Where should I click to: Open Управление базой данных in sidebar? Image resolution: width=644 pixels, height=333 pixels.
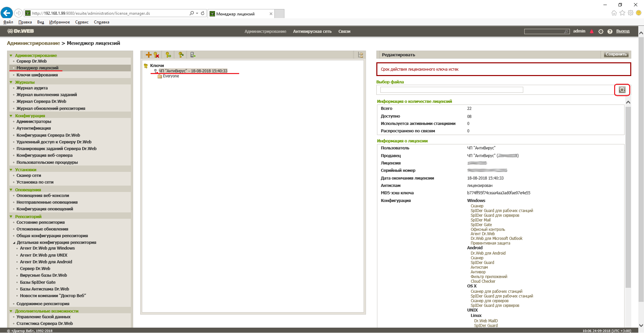pyautogui.click(x=44, y=317)
